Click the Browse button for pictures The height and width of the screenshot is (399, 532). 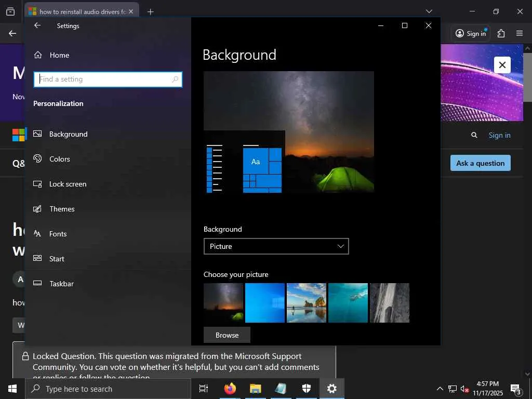[227, 335]
